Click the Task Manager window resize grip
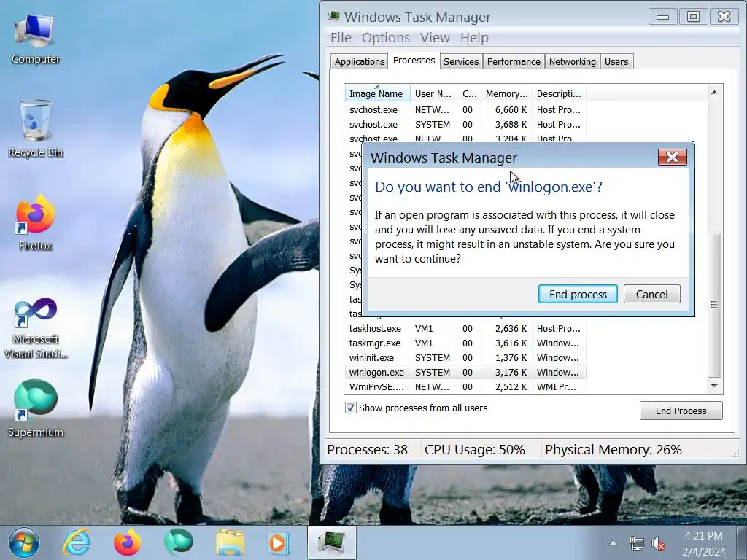 (735, 454)
